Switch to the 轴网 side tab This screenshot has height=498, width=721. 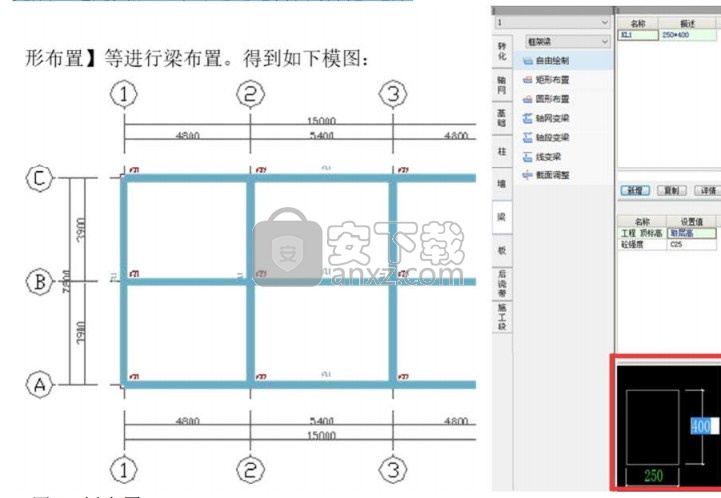coord(502,85)
